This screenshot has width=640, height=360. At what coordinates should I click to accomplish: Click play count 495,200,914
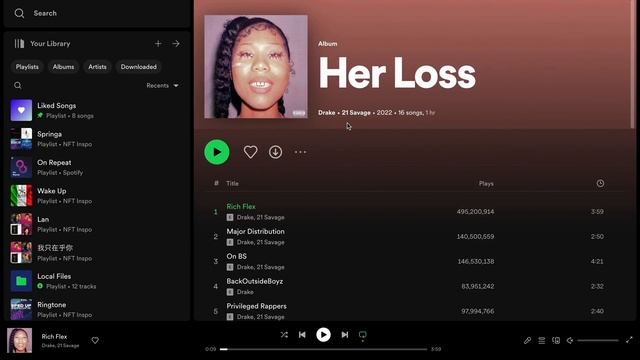point(475,211)
